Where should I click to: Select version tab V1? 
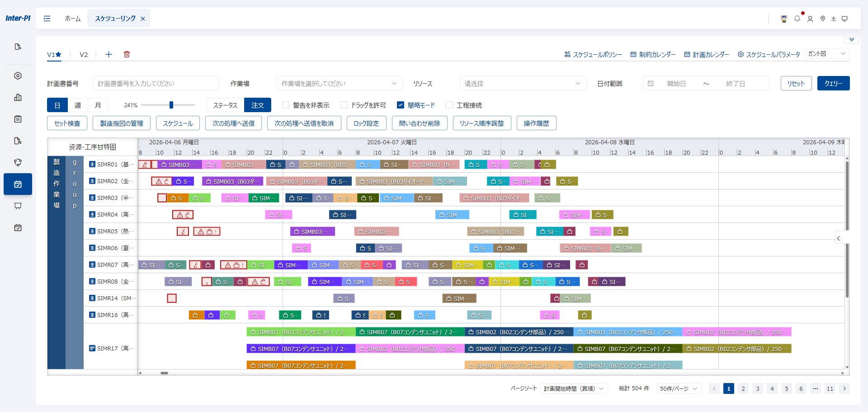pyautogui.click(x=54, y=54)
